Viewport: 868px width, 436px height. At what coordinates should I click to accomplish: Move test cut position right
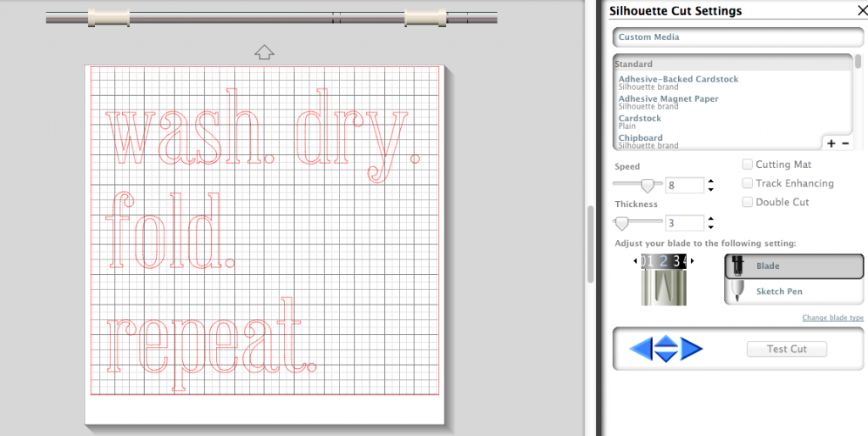692,349
